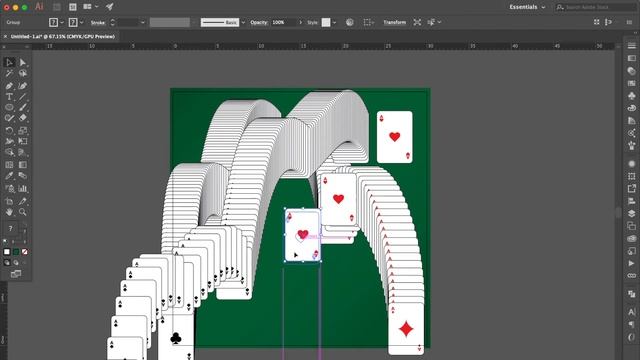Apply white Color mode swatch in toolbox
Viewport: 640px width, 360px height.
pyautogui.click(x=7, y=252)
